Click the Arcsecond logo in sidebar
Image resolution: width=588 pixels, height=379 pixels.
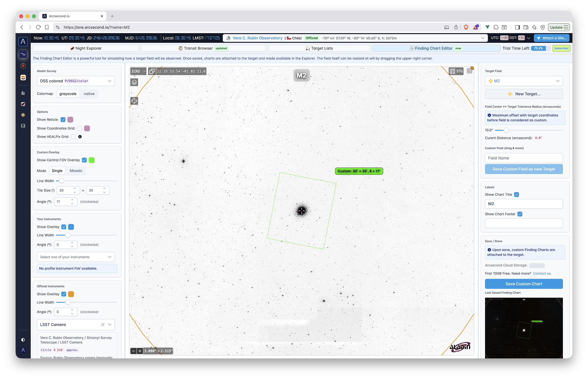click(23, 42)
